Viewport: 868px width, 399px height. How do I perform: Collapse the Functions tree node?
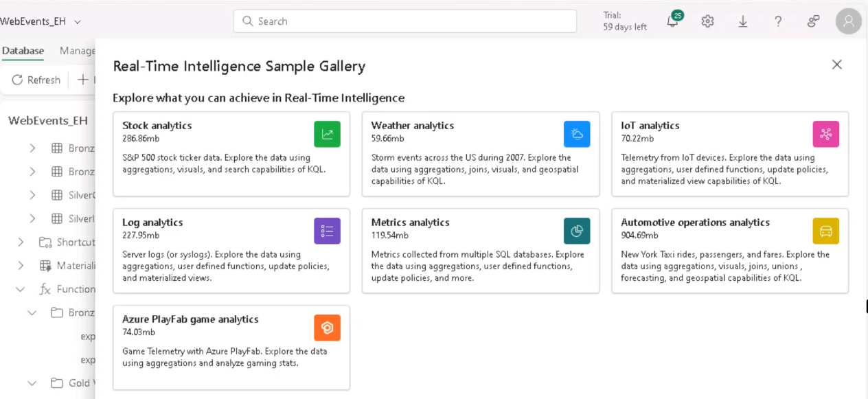[21, 289]
